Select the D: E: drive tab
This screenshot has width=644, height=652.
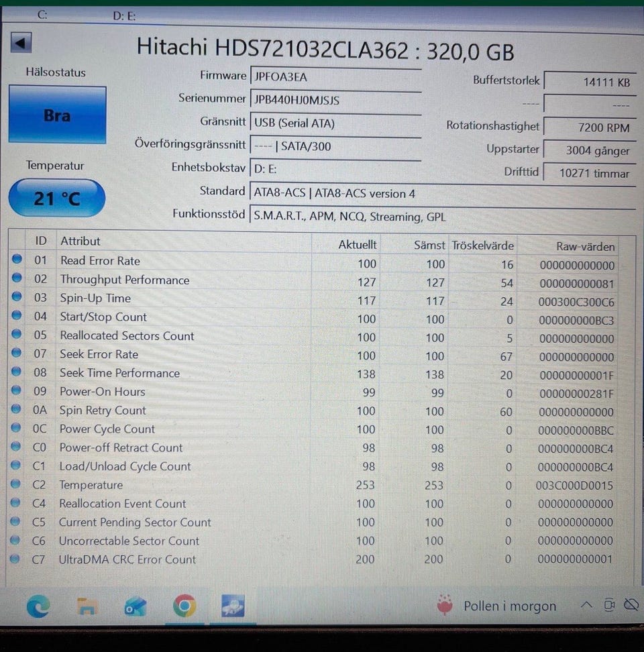[125, 15]
